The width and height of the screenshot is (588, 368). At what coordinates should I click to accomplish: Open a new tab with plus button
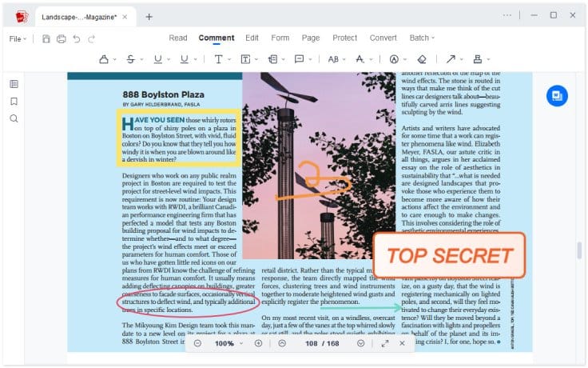pyautogui.click(x=149, y=17)
